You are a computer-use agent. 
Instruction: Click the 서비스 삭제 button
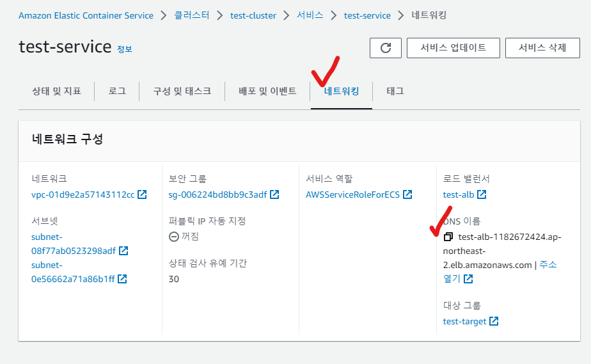click(x=542, y=48)
